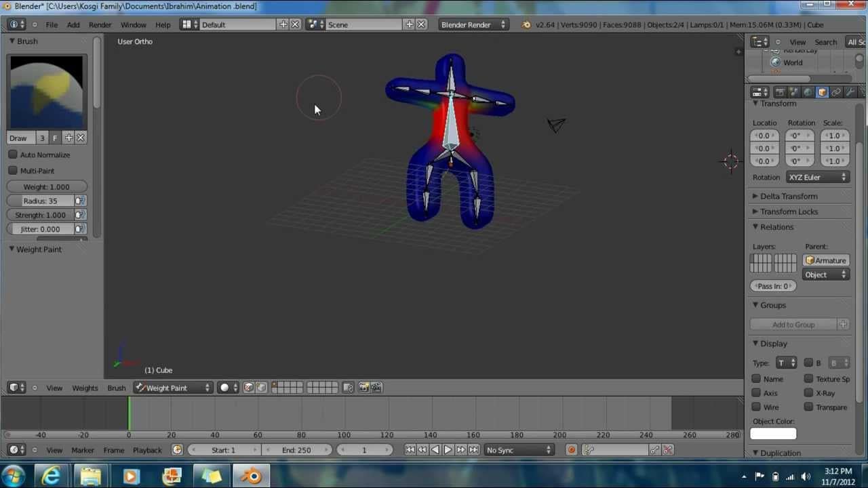Image resolution: width=868 pixels, height=488 pixels.
Task: Select the Object properties cube icon
Action: click(822, 92)
